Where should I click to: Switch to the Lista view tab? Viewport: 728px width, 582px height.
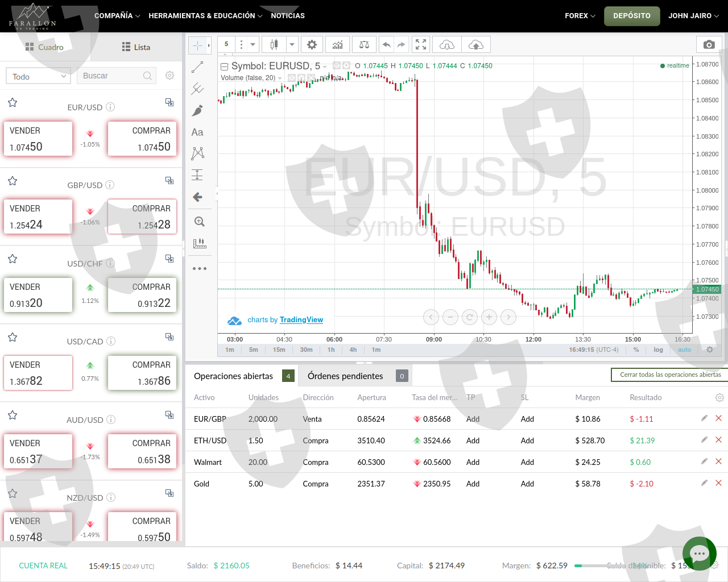click(x=136, y=47)
